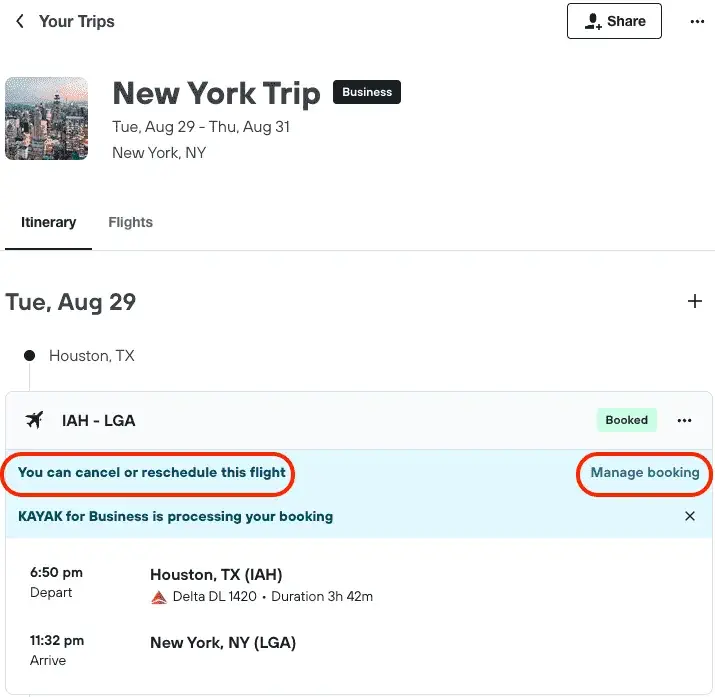Viewport: 715px width, 697px height.
Task: Click 'Houston, TX (IAH)' departure text
Action: 216,575
